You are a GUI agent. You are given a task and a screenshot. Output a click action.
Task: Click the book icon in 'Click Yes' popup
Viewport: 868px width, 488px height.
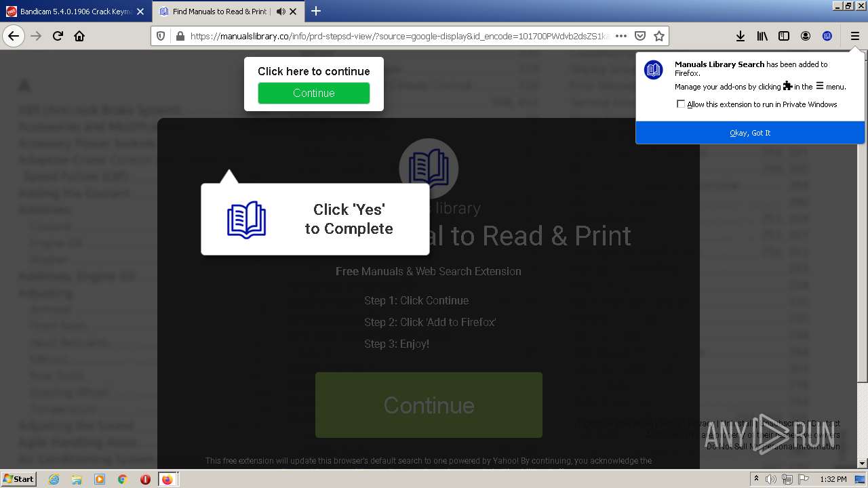[246, 220]
